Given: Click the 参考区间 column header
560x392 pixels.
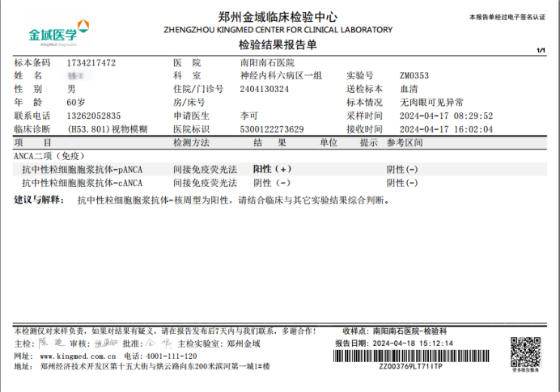Looking at the screenshot, I should (405, 143).
